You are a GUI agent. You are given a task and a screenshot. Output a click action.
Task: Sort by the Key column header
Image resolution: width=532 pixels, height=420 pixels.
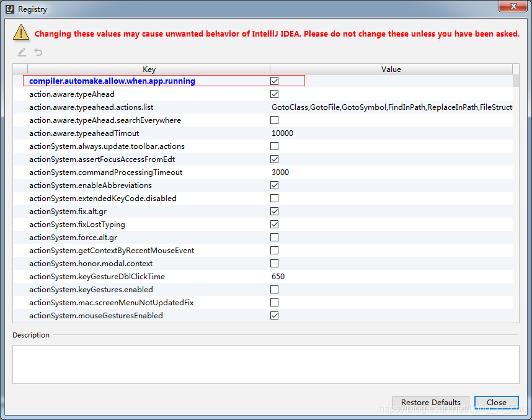point(149,69)
